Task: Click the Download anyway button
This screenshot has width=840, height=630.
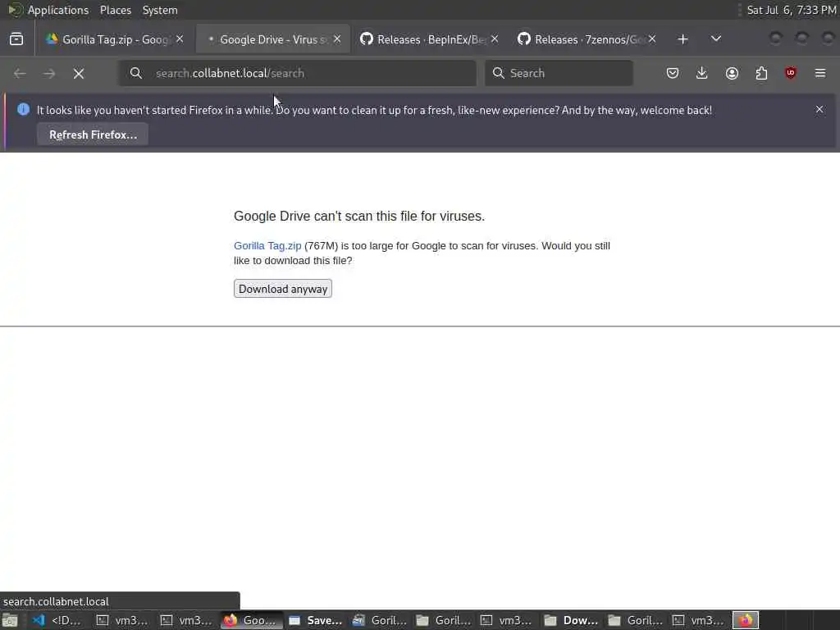Action: click(283, 289)
